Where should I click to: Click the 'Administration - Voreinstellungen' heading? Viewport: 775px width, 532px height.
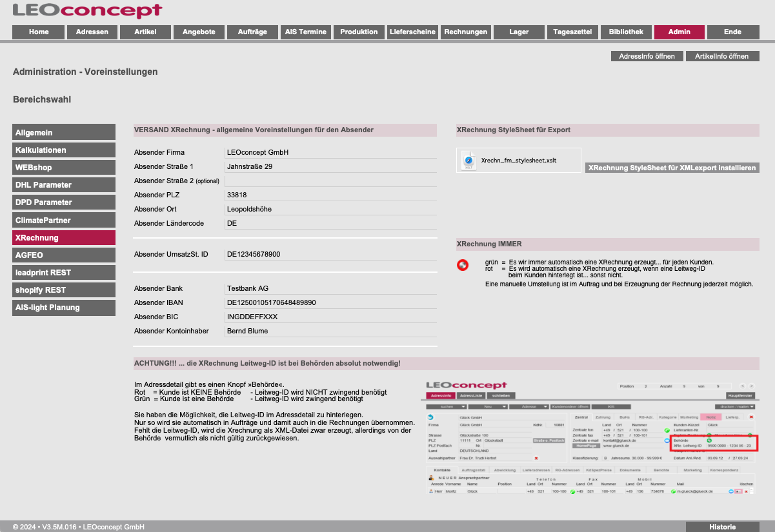coord(85,72)
